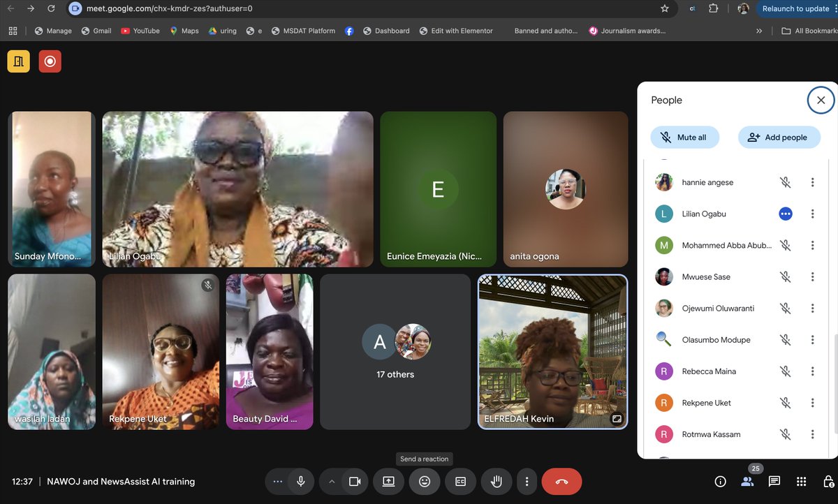Click the 17 others tile

click(395, 351)
